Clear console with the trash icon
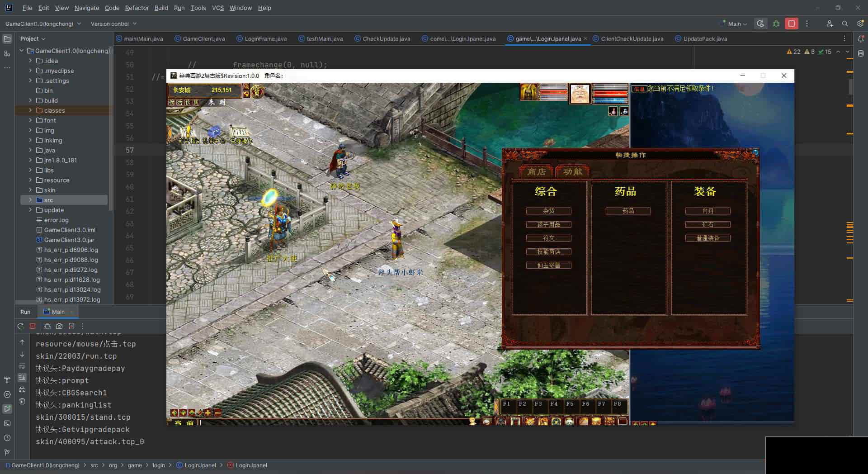 point(22,401)
